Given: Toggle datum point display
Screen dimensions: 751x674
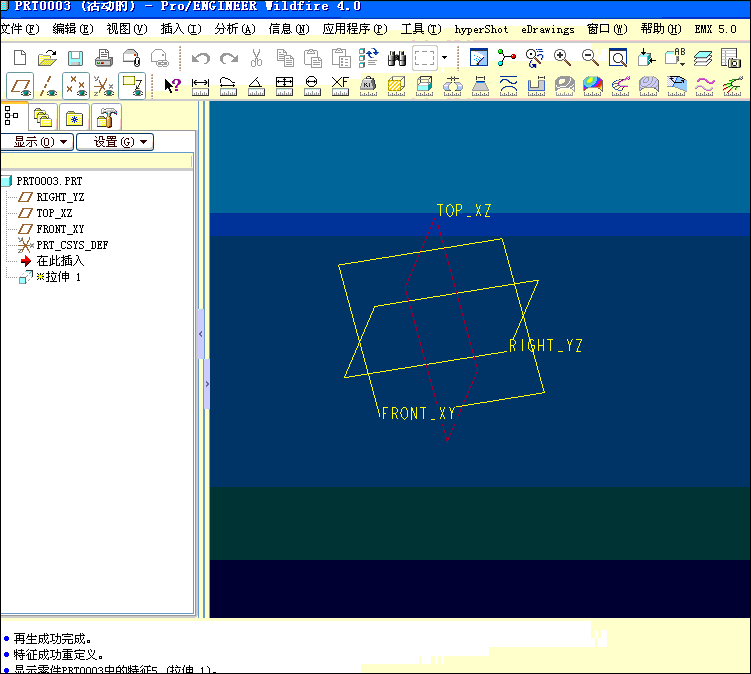Looking at the screenshot, I should tap(75, 86).
